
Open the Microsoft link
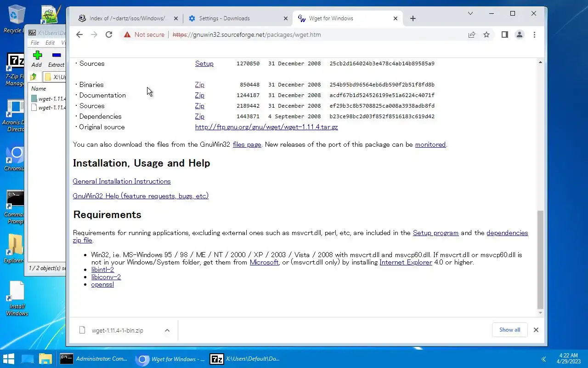pyautogui.click(x=264, y=262)
